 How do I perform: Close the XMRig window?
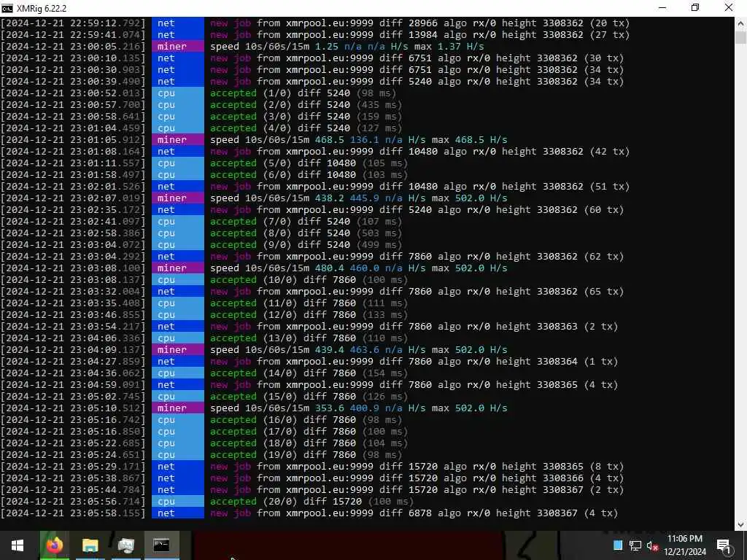coord(729,8)
